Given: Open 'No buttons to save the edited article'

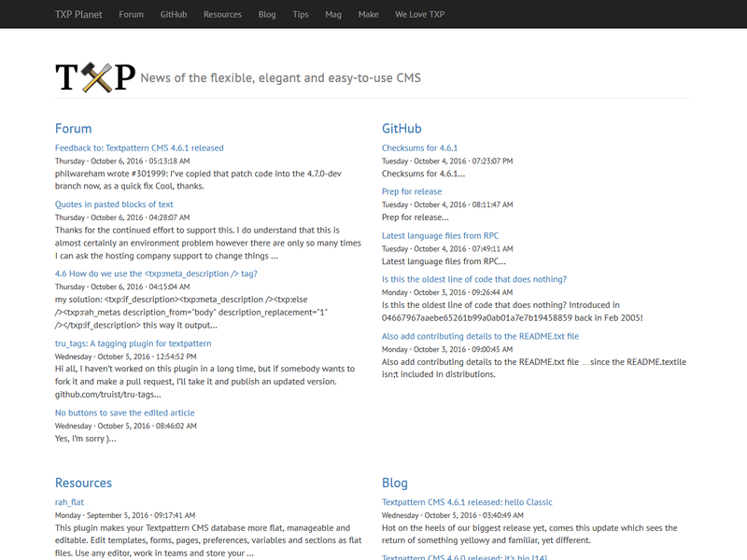Looking at the screenshot, I should point(125,413).
